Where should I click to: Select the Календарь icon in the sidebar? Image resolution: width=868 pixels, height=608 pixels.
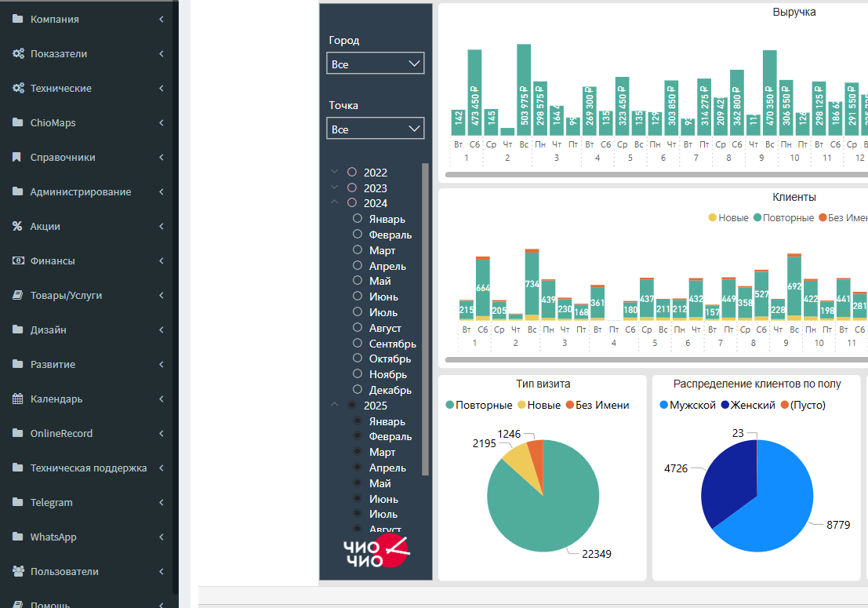coord(17,399)
